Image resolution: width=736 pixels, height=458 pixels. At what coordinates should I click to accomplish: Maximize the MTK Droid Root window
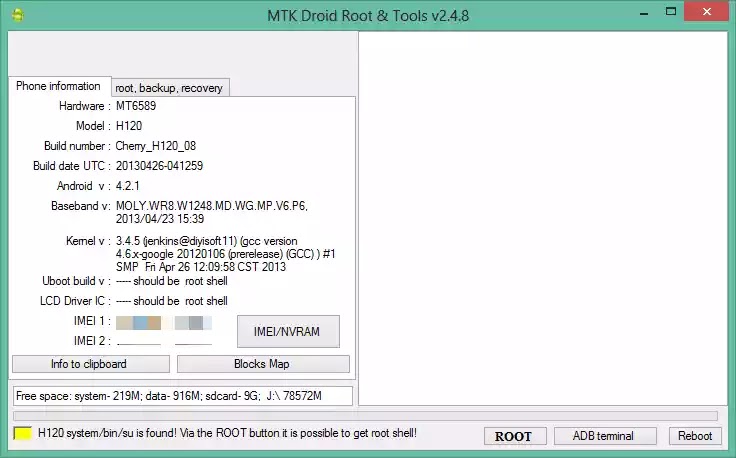(671, 12)
